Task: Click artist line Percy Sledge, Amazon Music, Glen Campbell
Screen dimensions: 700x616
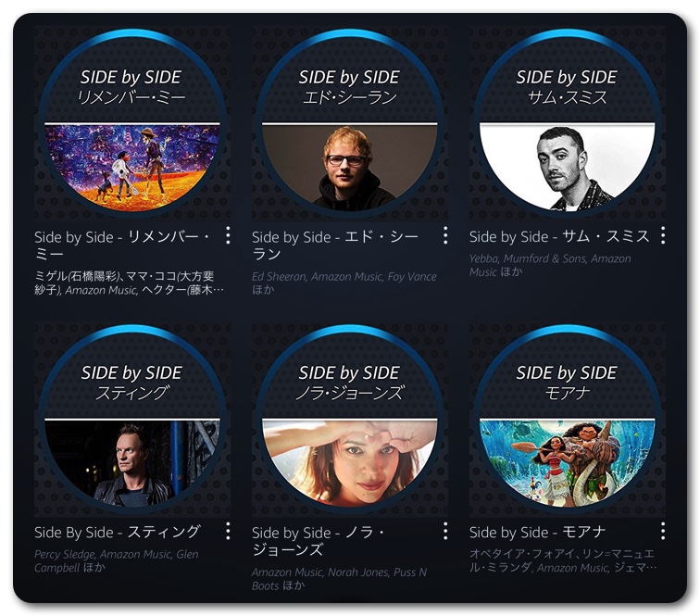Action: point(116,560)
